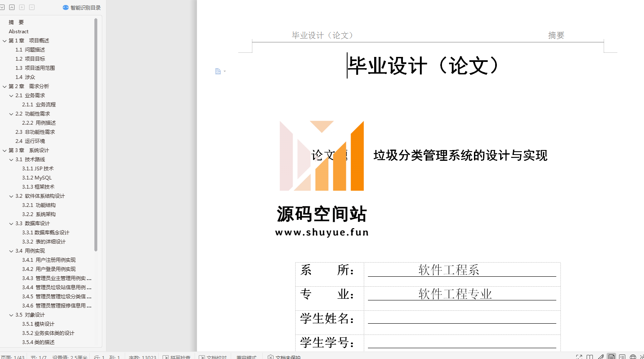Select 3.4.1 用户注册用例实现 entry
This screenshot has width=644, height=359.
click(49, 260)
